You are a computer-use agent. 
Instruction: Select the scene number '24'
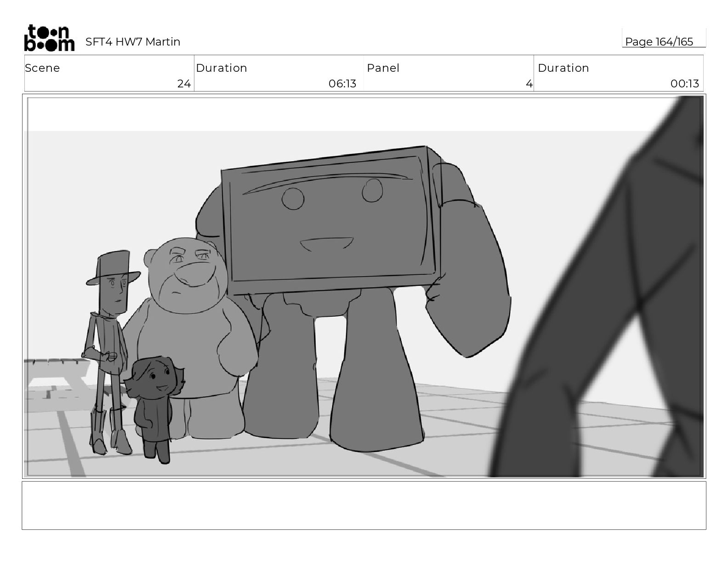[x=184, y=84]
